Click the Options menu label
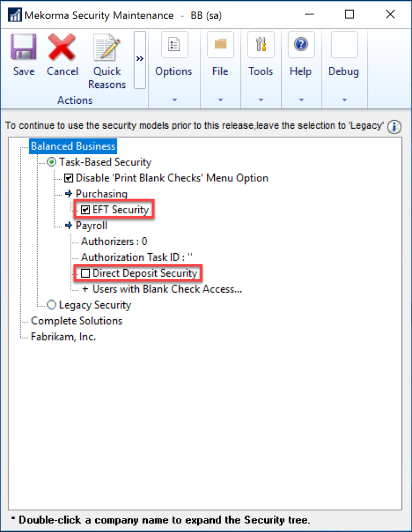This screenshot has width=412, height=532. (x=174, y=72)
